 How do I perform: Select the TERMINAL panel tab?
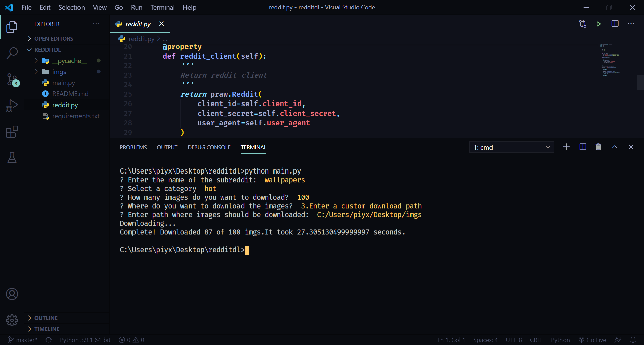coord(254,147)
